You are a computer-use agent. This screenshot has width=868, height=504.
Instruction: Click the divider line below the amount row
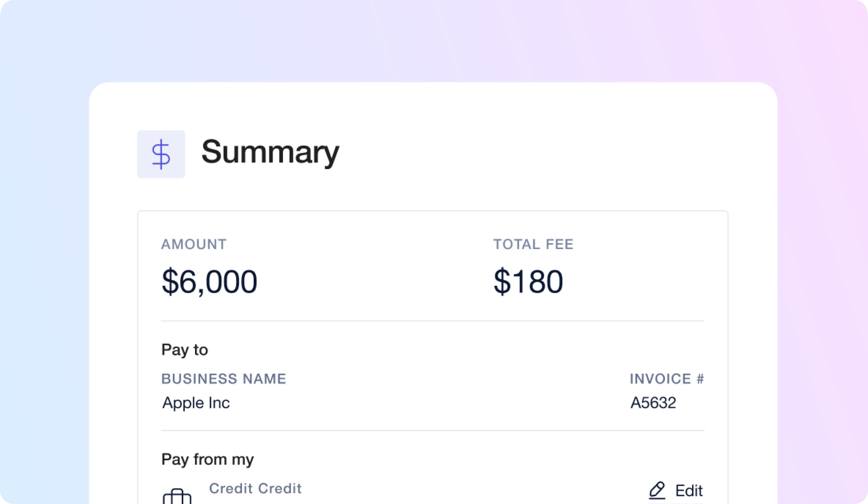point(432,321)
